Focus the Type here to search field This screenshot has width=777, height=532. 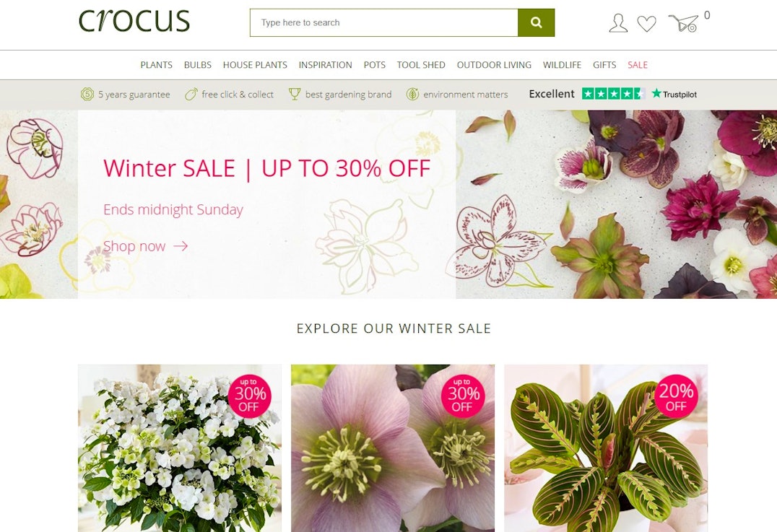coord(384,22)
